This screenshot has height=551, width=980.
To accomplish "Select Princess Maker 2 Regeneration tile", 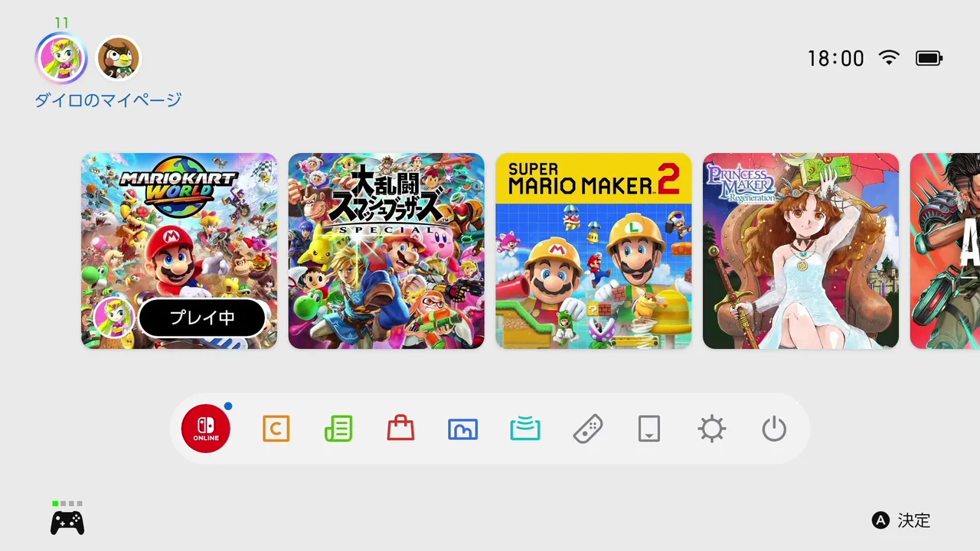I will tap(801, 251).
